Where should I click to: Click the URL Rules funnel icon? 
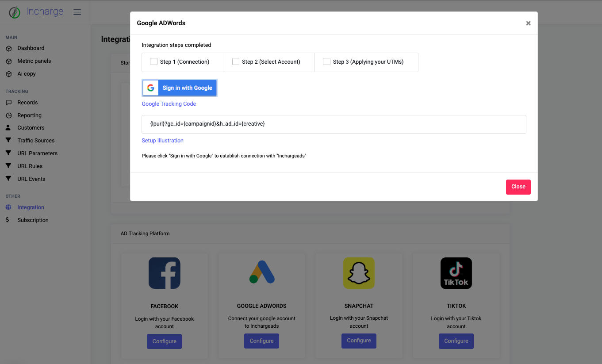(8, 166)
